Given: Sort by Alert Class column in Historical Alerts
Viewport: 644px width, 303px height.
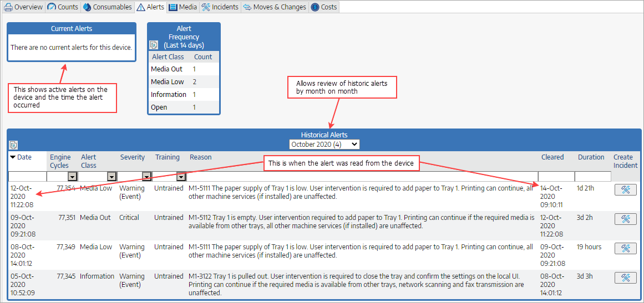Looking at the screenshot, I should (89, 161).
